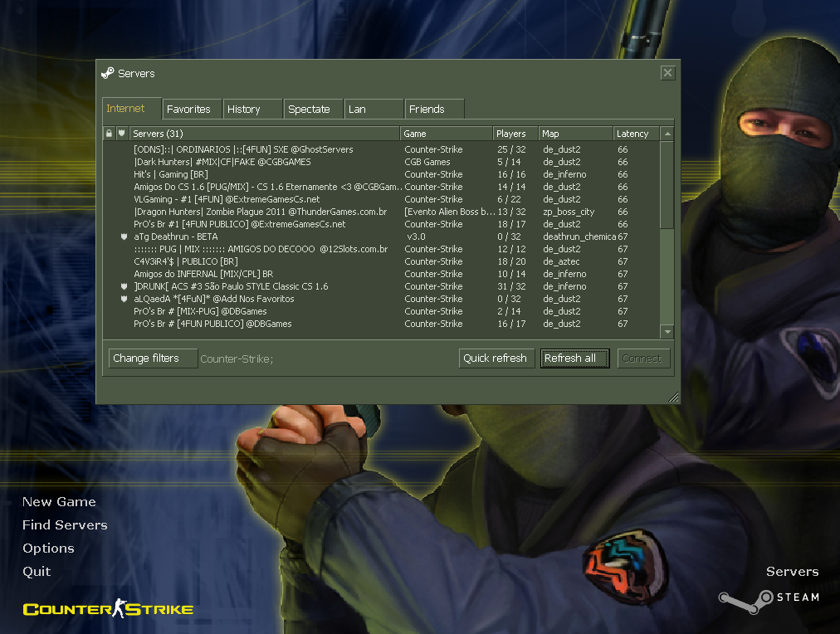Select |Dragon Hunters| Zombie Plague 2011 server
Viewport: 840px width, 634px height.
point(382,212)
